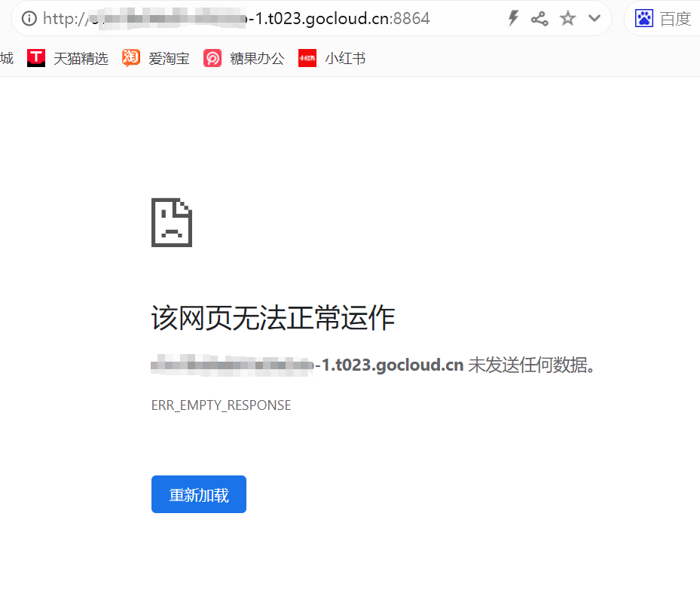The width and height of the screenshot is (700, 599).
Task: Open the partially visible 城 bookmark
Action: click(6, 58)
